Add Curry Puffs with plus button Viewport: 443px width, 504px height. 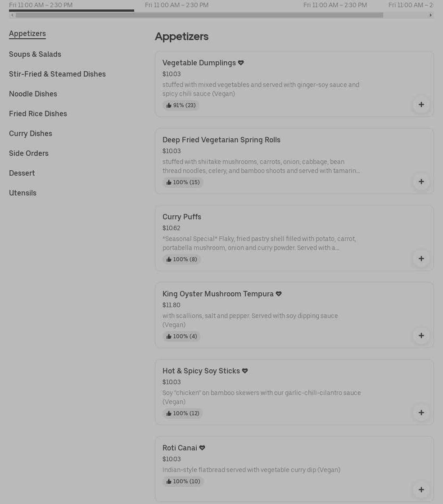click(421, 259)
